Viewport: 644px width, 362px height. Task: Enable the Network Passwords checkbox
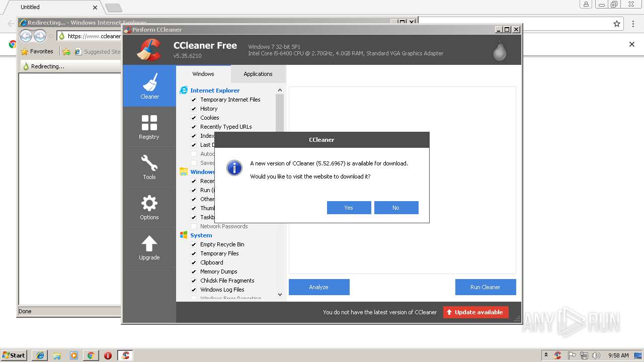[x=194, y=226]
